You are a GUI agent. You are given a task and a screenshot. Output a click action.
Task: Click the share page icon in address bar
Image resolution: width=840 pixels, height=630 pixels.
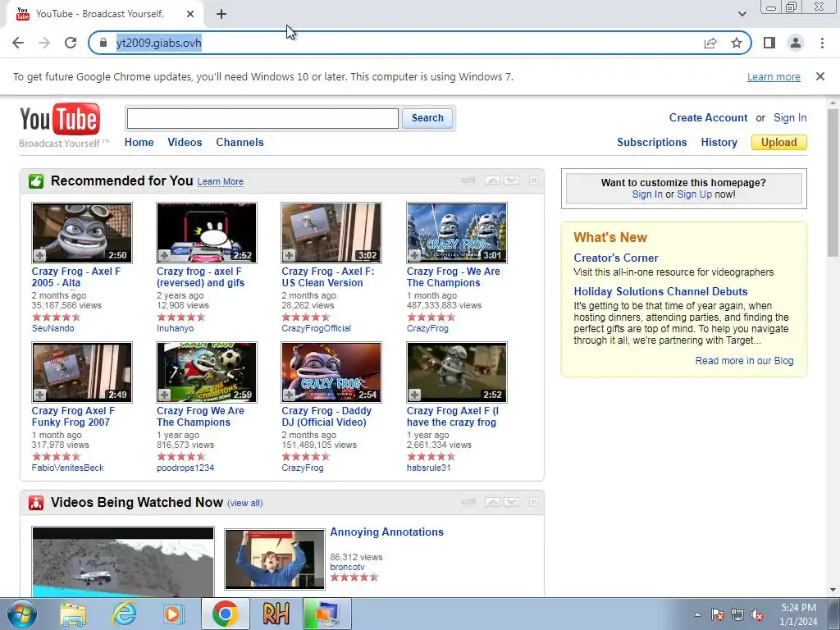(x=710, y=43)
